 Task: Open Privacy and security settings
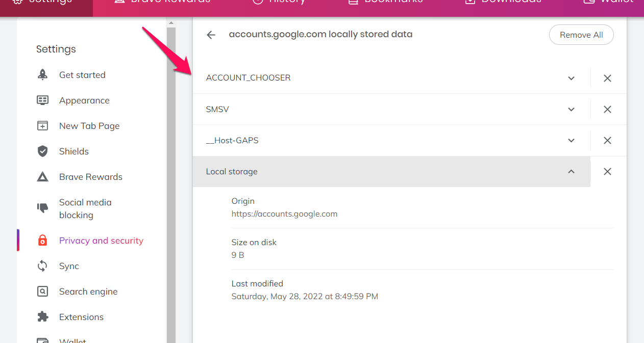tap(101, 241)
